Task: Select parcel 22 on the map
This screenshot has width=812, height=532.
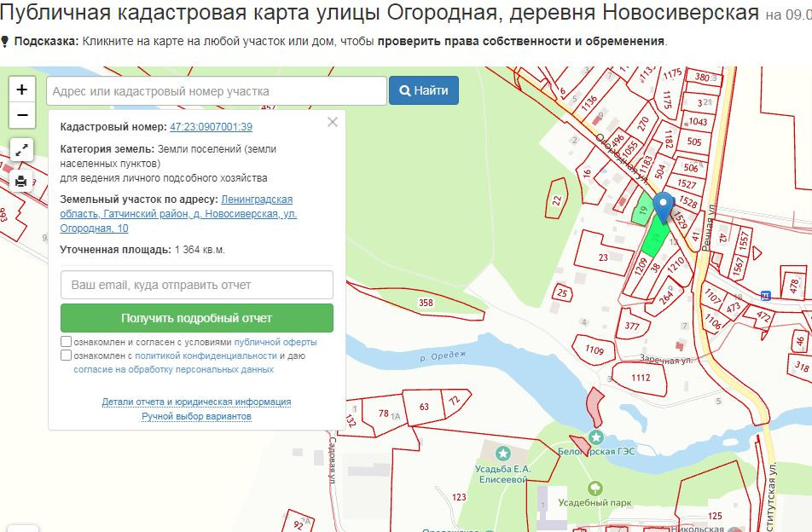Action: pos(557,199)
